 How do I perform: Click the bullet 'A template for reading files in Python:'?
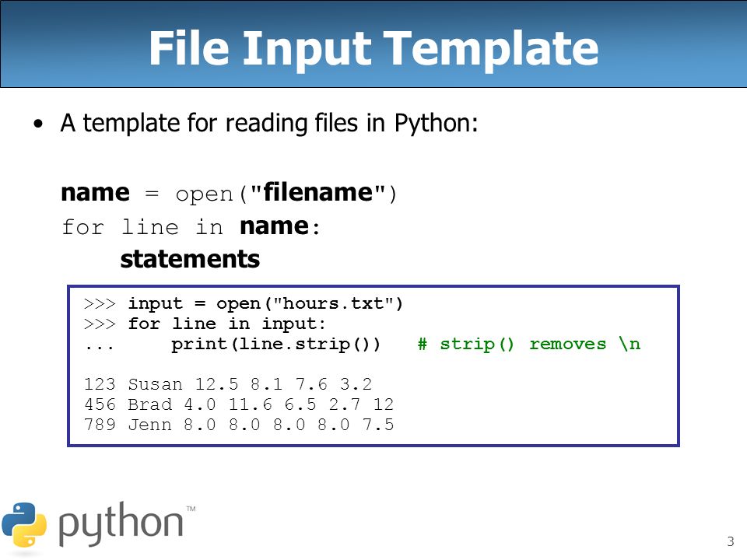tap(268, 124)
